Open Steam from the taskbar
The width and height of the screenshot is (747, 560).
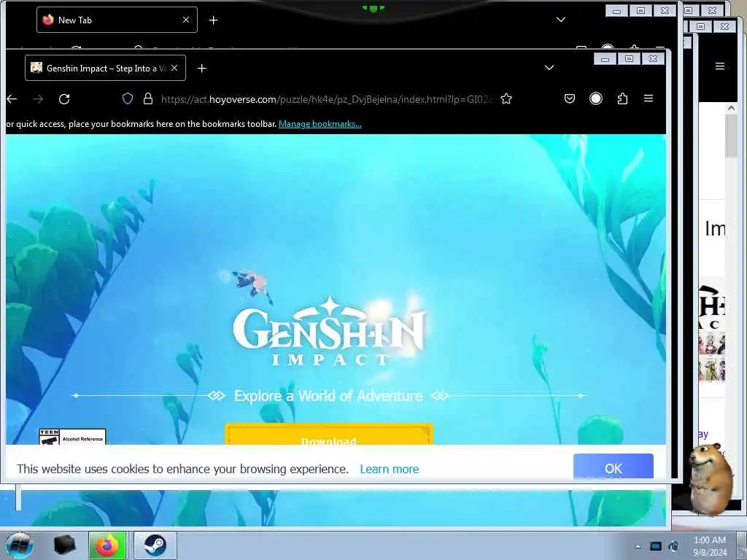[155, 545]
